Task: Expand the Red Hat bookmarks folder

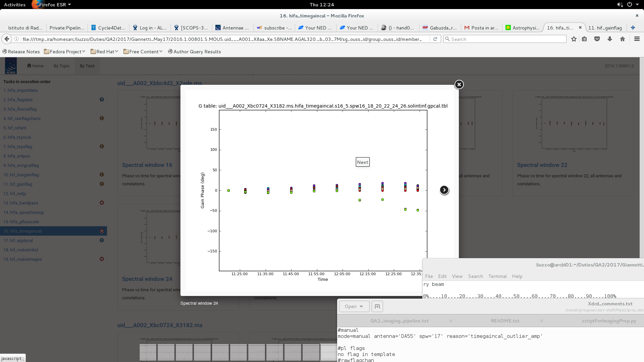Action: (104, 52)
